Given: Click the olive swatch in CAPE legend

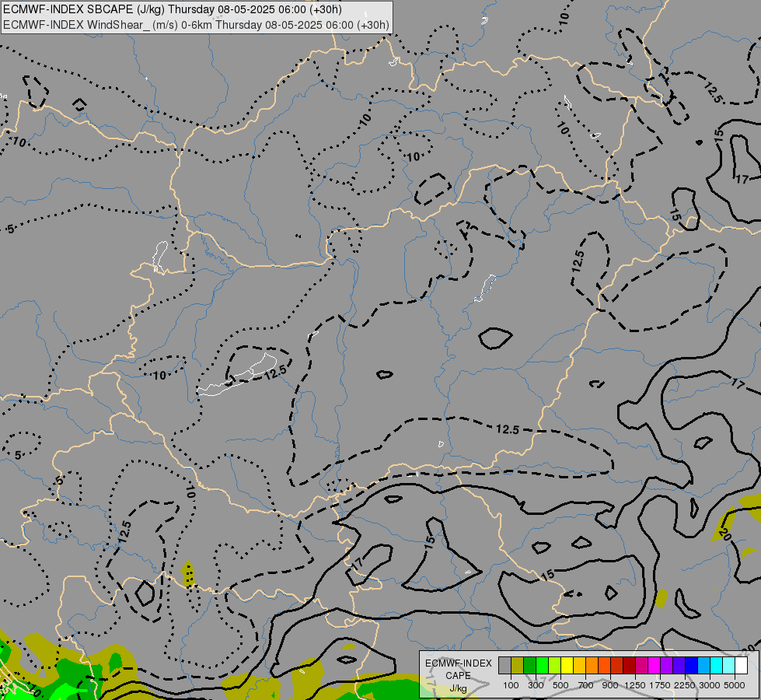Looking at the screenshot, I should pos(517,665).
